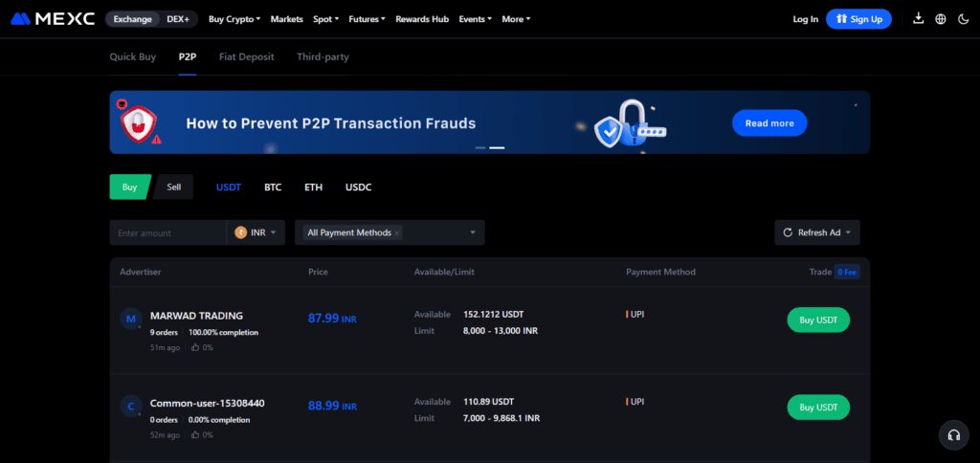Open the Rewards Hub
Image resolution: width=980 pixels, height=463 pixels.
point(422,19)
